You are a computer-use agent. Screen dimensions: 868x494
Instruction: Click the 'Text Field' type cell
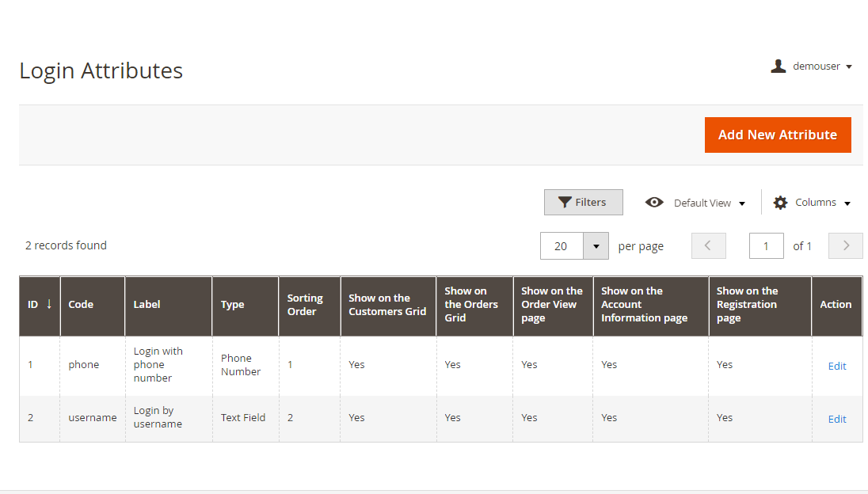[243, 418]
